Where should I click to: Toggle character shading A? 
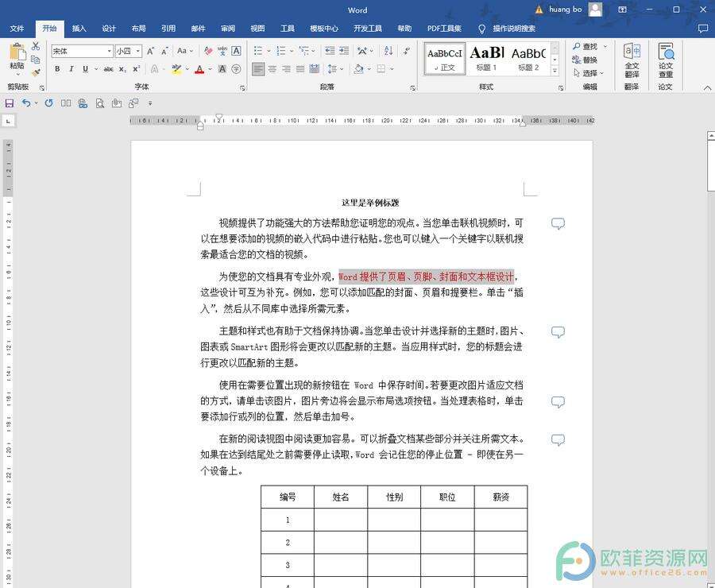pos(222,69)
